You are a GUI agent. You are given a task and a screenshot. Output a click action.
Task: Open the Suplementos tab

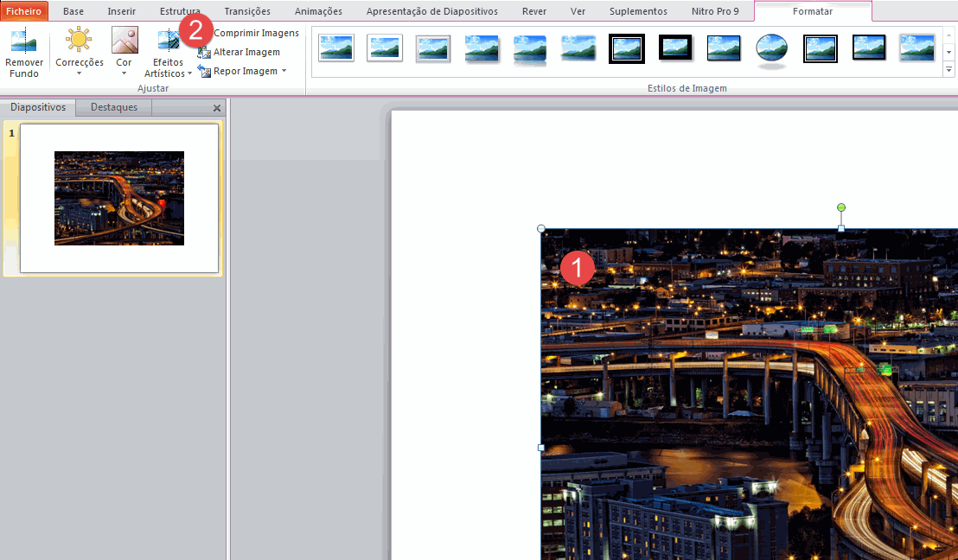[x=638, y=11]
